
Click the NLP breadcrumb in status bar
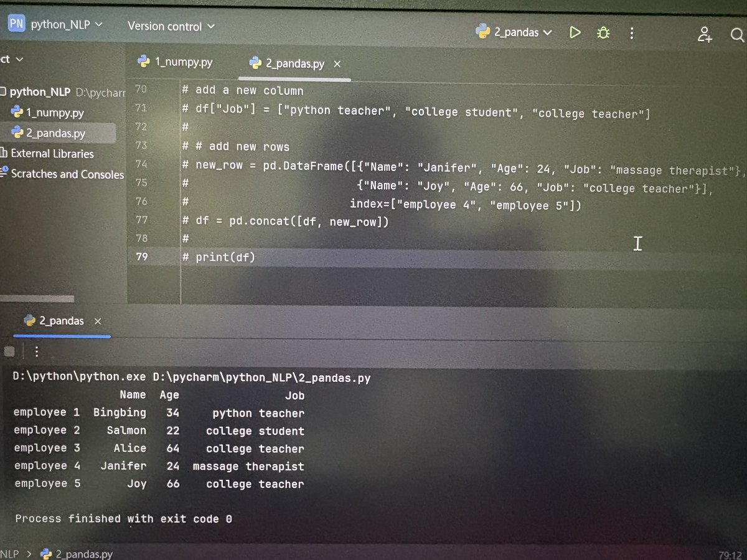pos(9,553)
